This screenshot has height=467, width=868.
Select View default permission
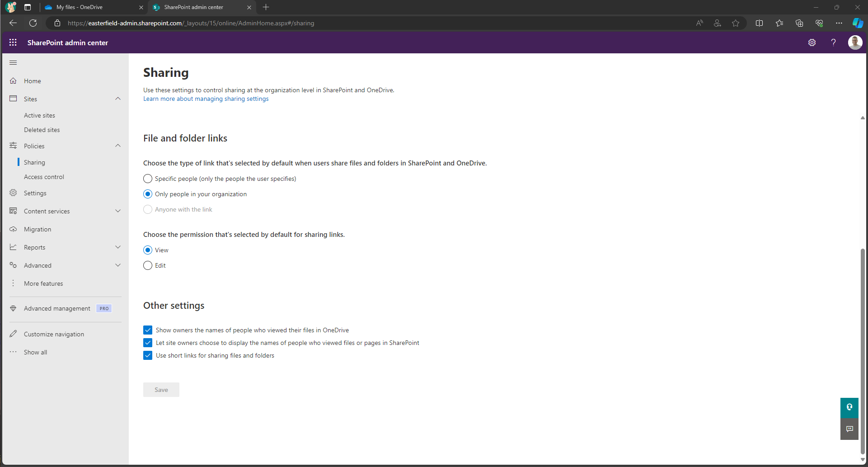click(148, 250)
